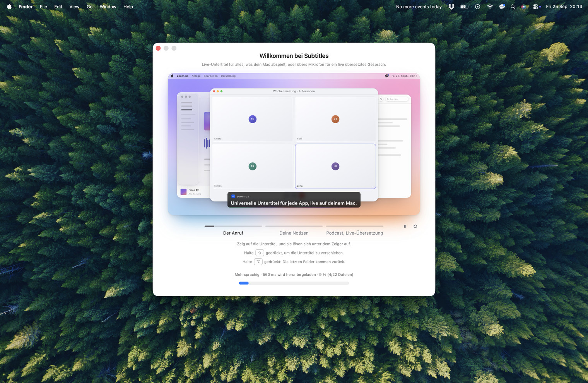Click the Shift key symbol in the hint

pyautogui.click(x=260, y=253)
